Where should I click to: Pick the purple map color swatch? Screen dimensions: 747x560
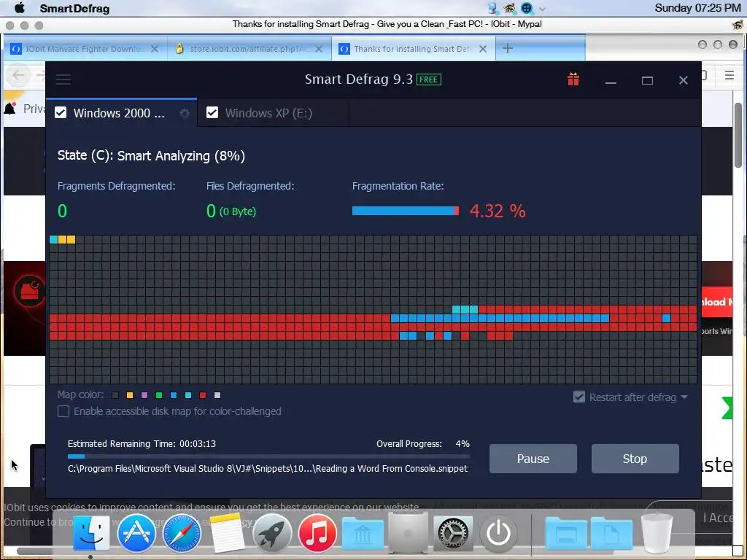click(144, 395)
